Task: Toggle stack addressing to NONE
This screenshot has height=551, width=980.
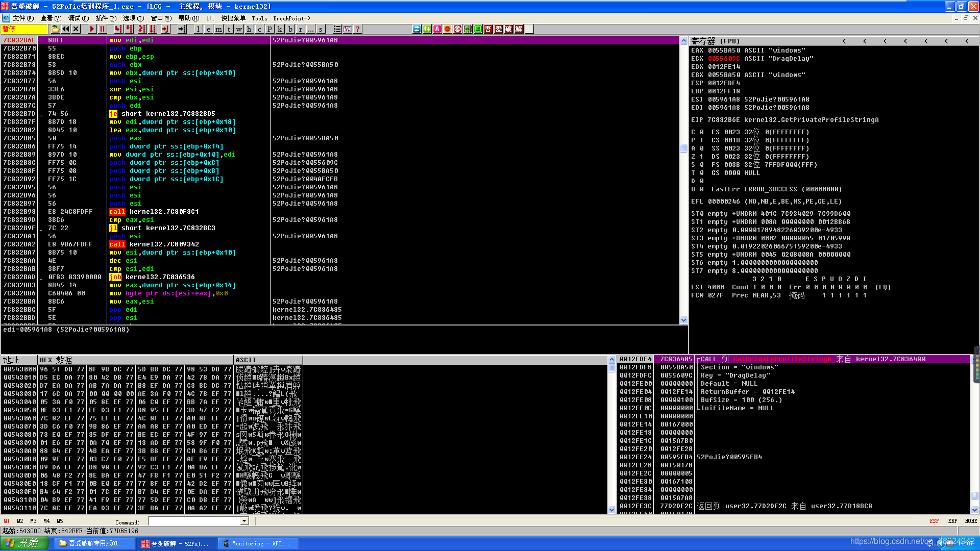Action: [971, 521]
